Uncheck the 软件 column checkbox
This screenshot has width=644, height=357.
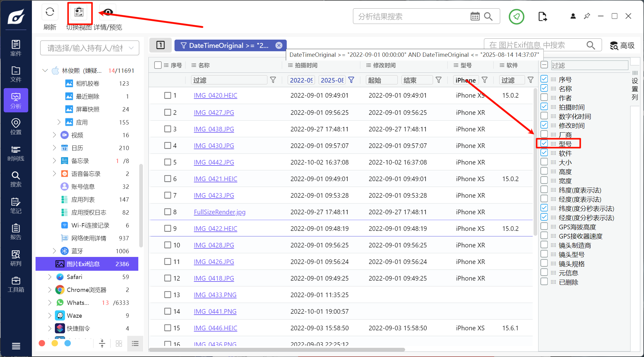click(544, 153)
